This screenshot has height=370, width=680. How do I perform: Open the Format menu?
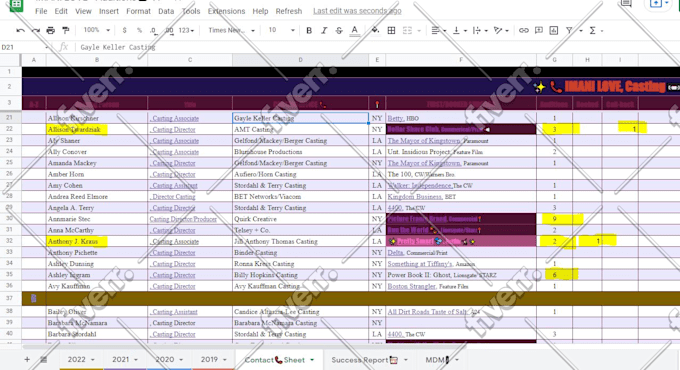coord(138,11)
